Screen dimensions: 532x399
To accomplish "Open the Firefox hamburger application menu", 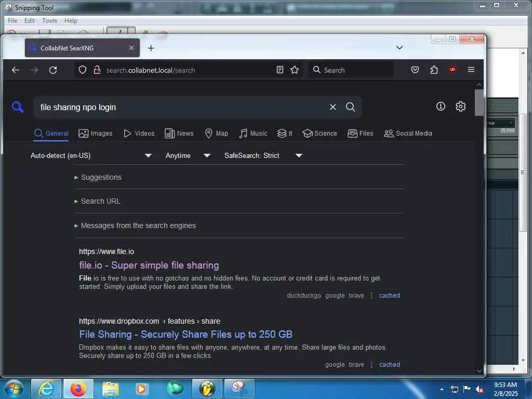I will pyautogui.click(x=471, y=70).
